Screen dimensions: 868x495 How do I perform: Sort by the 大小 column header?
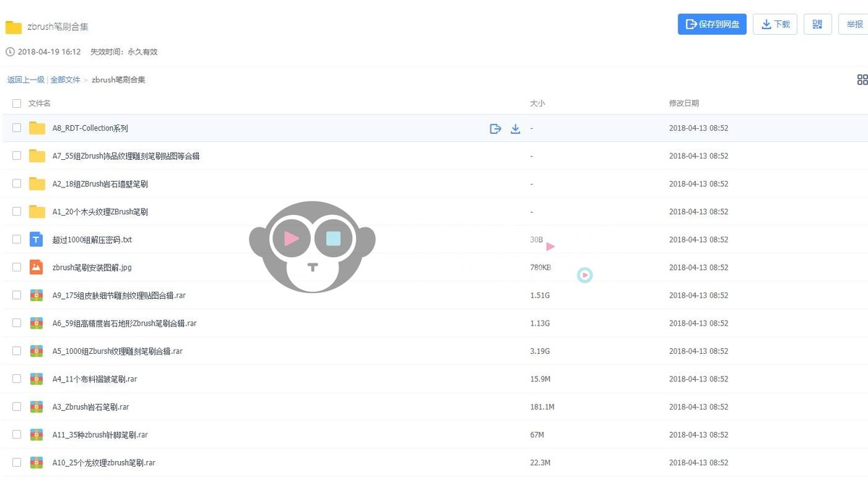point(537,103)
